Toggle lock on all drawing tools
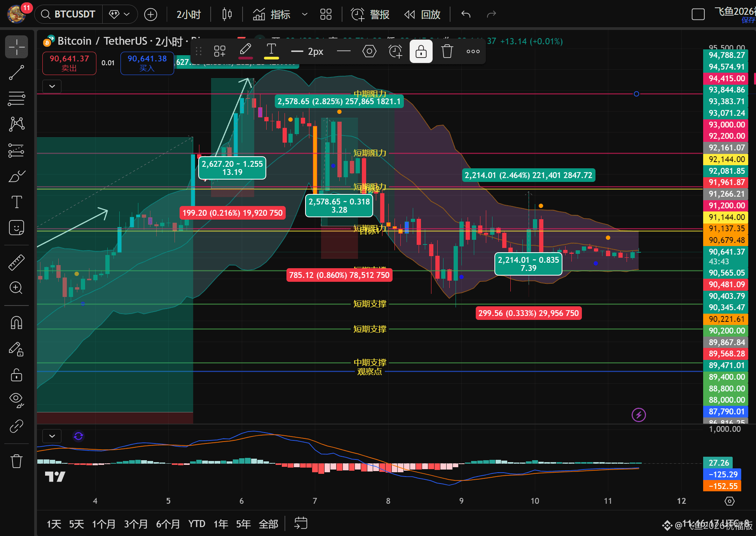Screen dimensions: 756x536 click(x=16, y=375)
